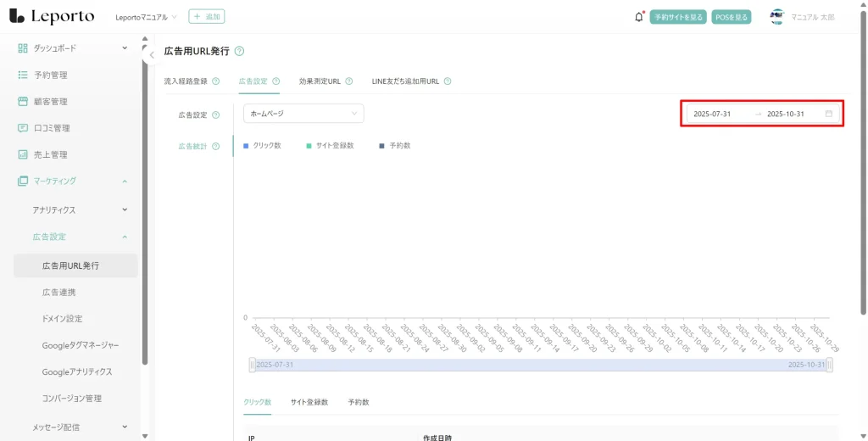868x441 pixels.
Task: Click the help icon next to 広告統計
Action: tap(215, 146)
